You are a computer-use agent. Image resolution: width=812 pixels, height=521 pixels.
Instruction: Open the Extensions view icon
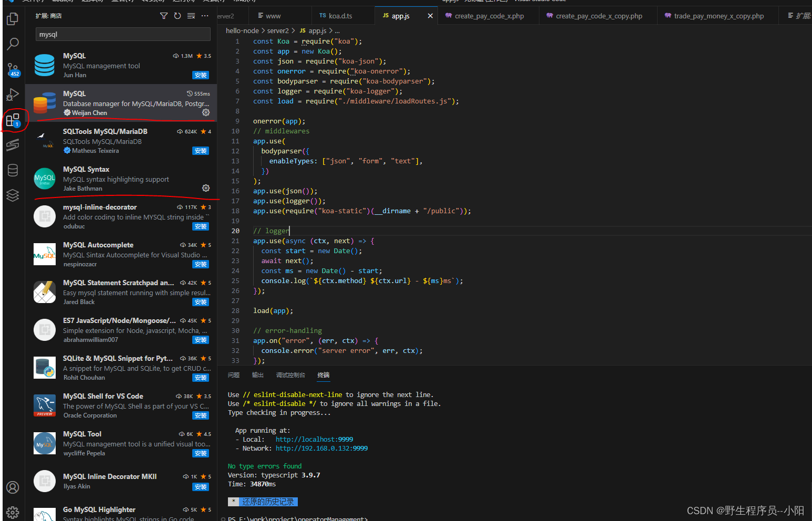click(13, 120)
